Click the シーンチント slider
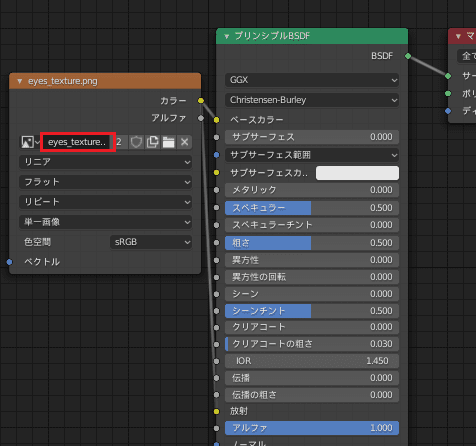 click(x=312, y=311)
